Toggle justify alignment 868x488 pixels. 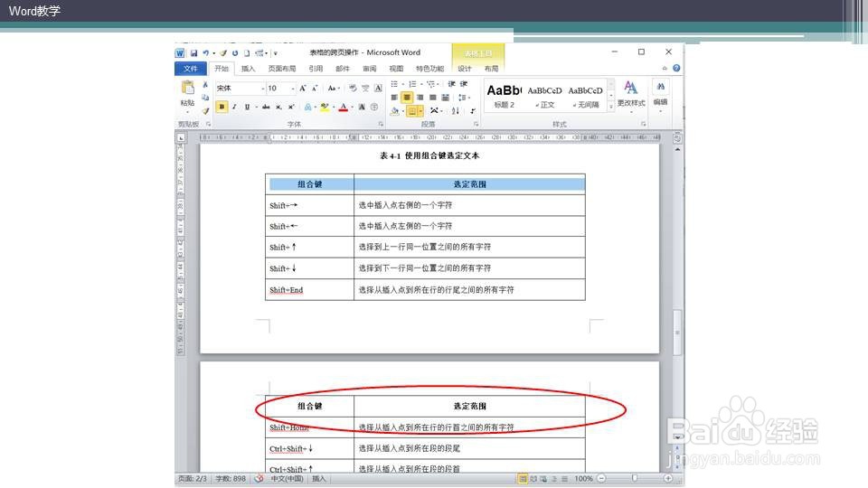tap(433, 98)
